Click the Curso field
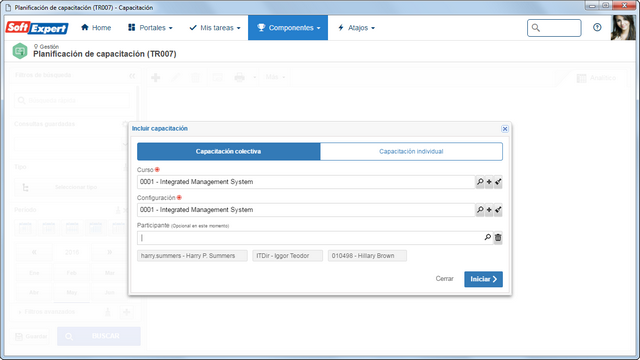Image resolution: width=640 pixels, height=360 pixels. click(306, 182)
